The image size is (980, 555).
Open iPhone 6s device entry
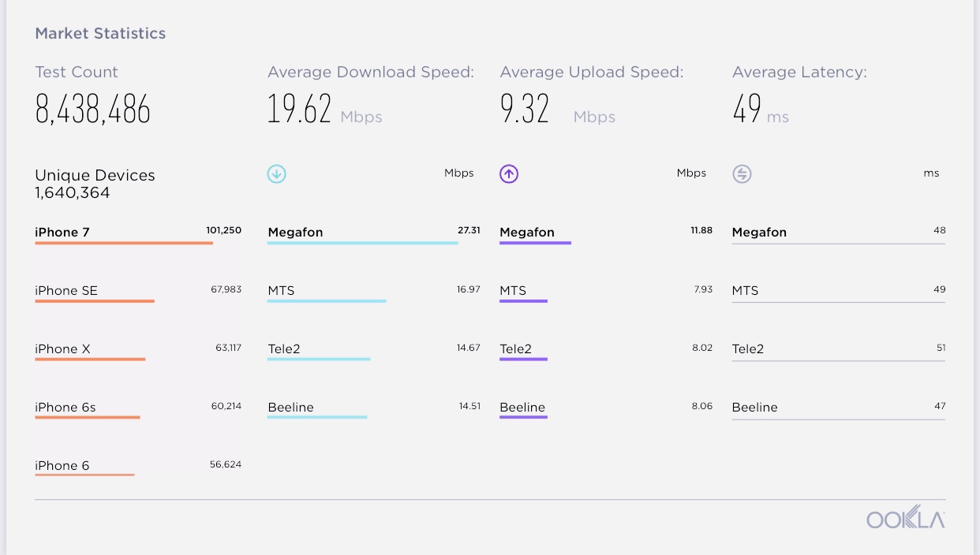tap(65, 408)
